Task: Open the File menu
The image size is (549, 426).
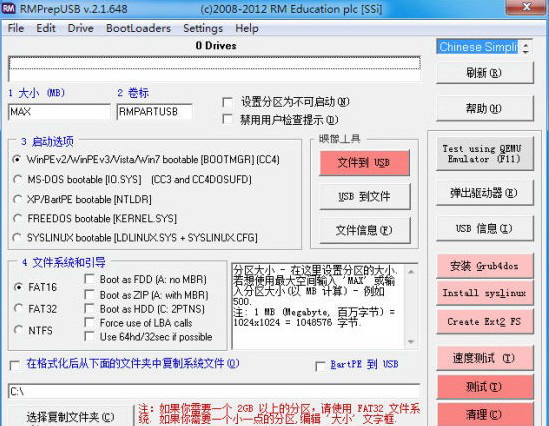Action: pyautogui.click(x=16, y=28)
